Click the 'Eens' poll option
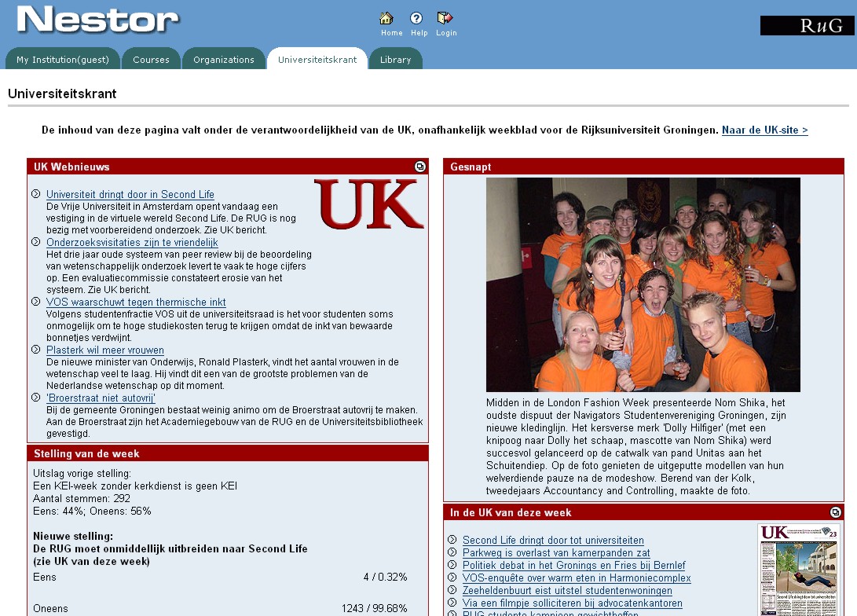The height and width of the screenshot is (616, 857). click(44, 577)
